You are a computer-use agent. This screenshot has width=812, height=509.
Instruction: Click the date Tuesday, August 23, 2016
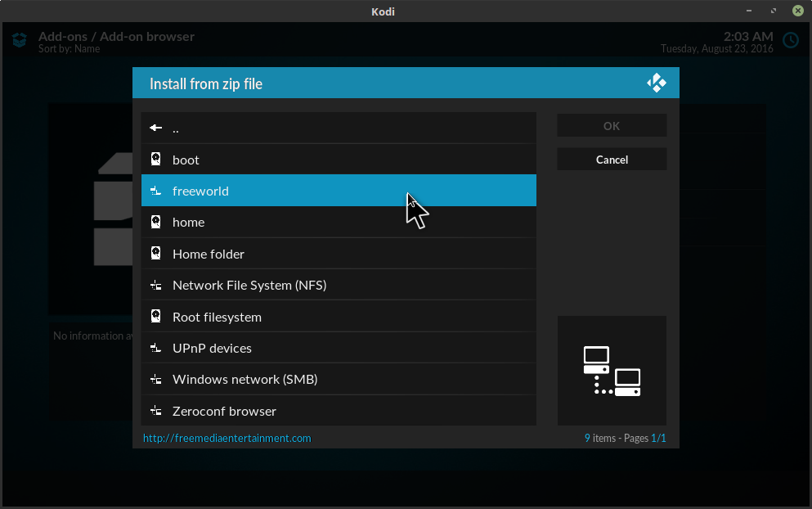(716, 49)
